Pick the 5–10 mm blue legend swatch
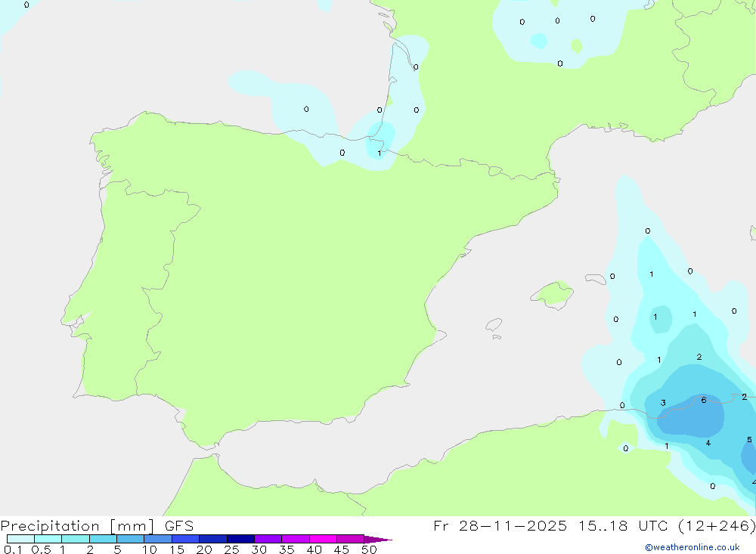Viewport: 756px width, 554px height. 130,539
